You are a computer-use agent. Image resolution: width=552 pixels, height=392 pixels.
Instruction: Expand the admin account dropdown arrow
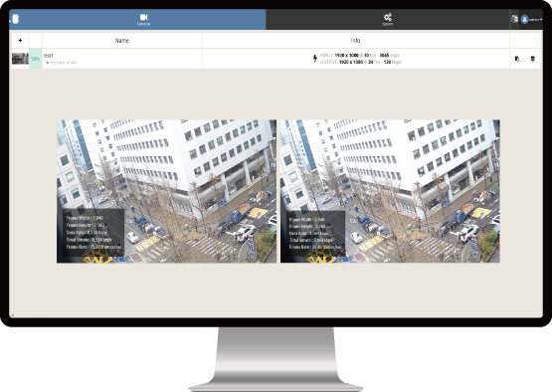click(x=541, y=19)
